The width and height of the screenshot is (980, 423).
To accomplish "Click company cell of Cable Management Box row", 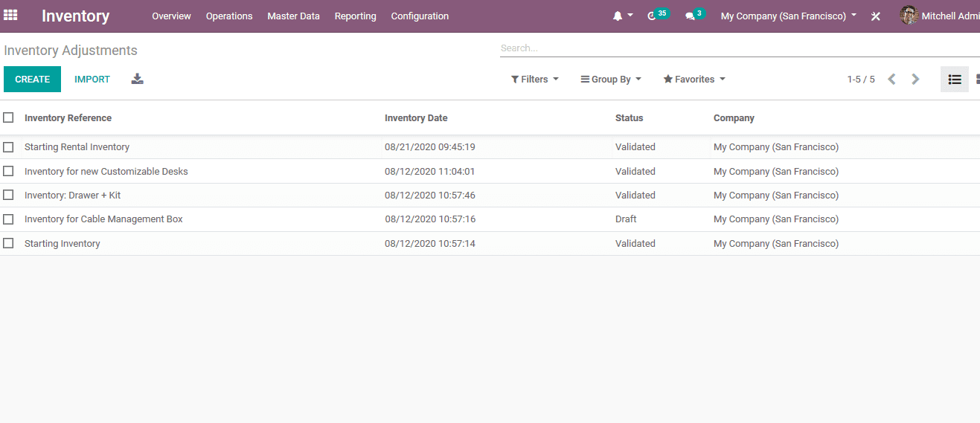I will click(x=775, y=219).
